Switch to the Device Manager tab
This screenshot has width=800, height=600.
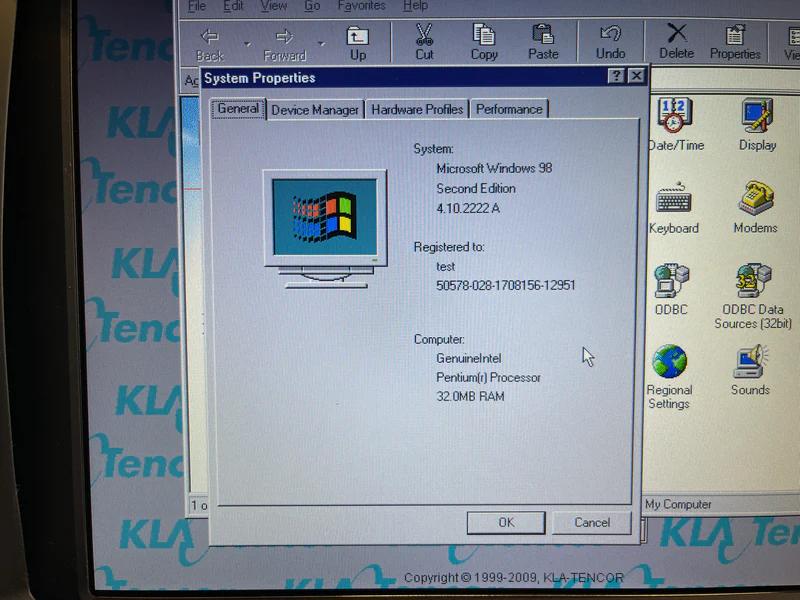click(314, 109)
